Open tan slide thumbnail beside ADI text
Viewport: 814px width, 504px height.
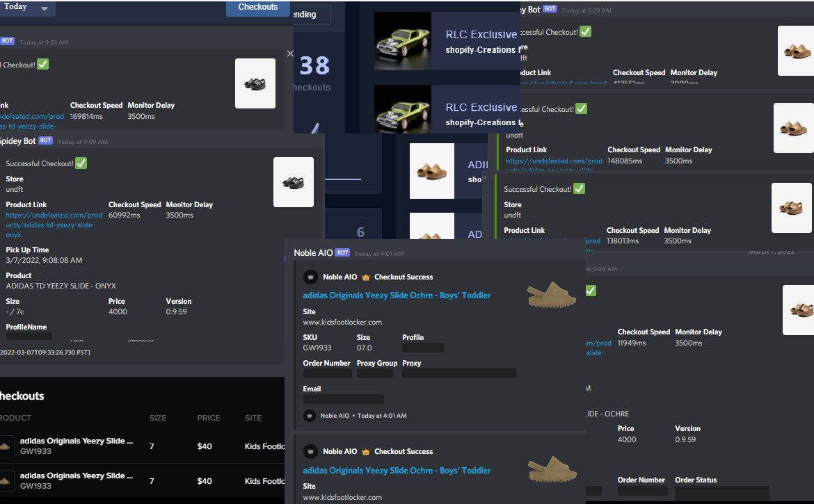(x=432, y=171)
